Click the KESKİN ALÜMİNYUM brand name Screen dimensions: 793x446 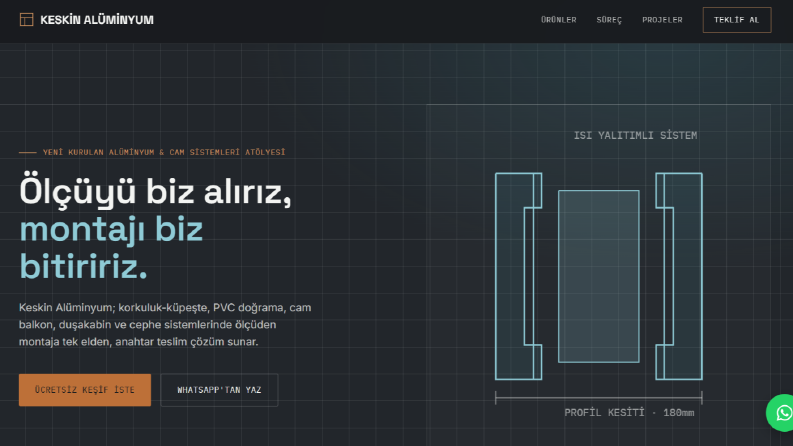coord(97,20)
